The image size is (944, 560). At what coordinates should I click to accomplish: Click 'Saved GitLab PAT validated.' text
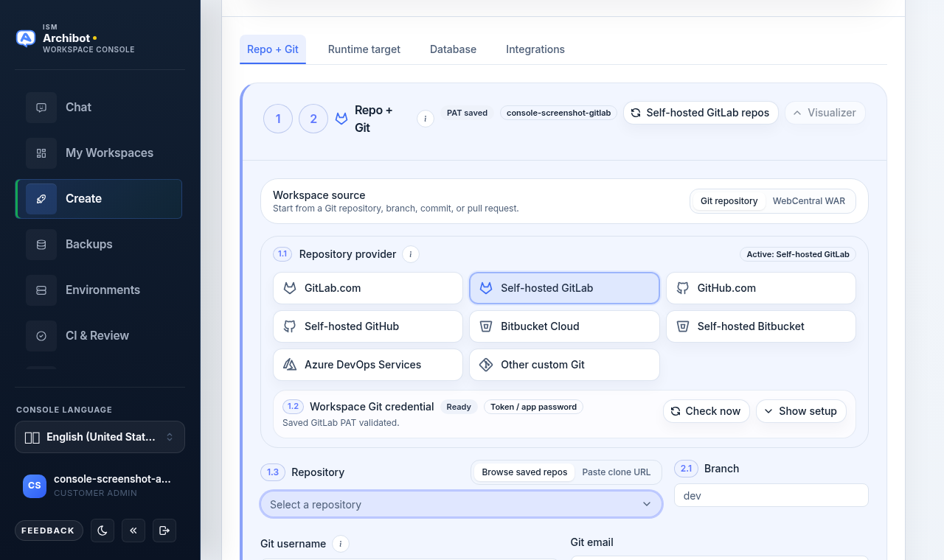(x=341, y=423)
